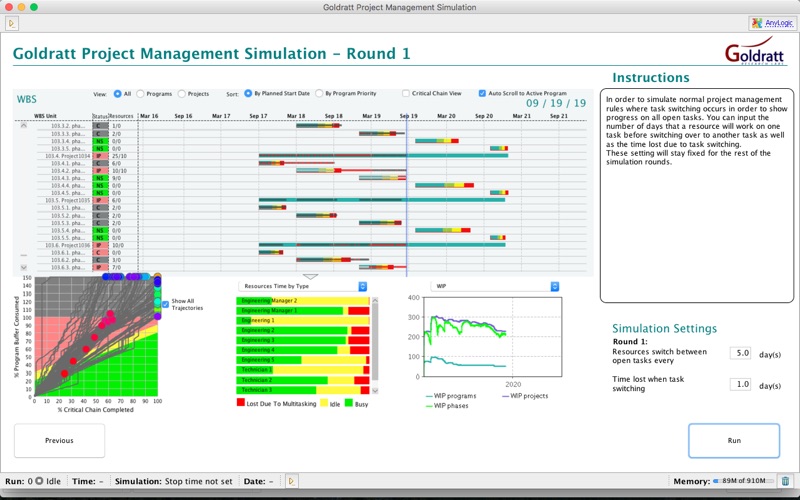Click resource switch days input field
Image resolution: width=800 pixels, height=500 pixels.
pos(740,353)
